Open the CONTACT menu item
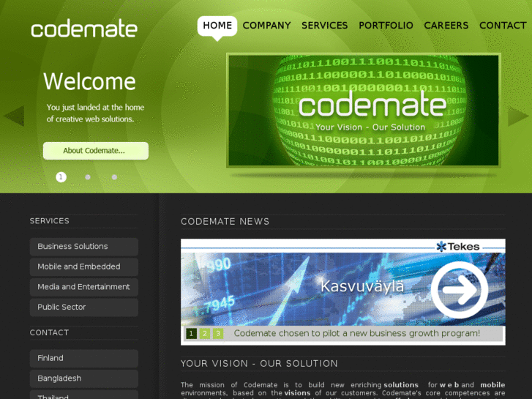The height and width of the screenshot is (399, 532). point(503,26)
